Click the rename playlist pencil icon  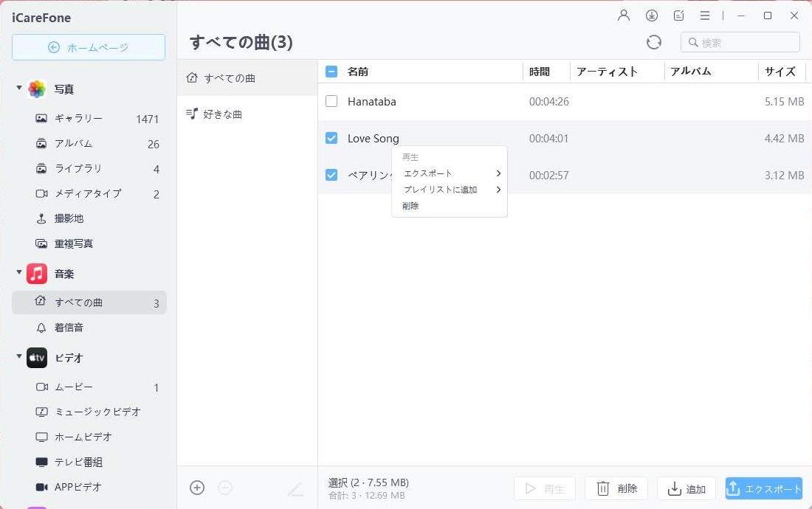[x=296, y=488]
